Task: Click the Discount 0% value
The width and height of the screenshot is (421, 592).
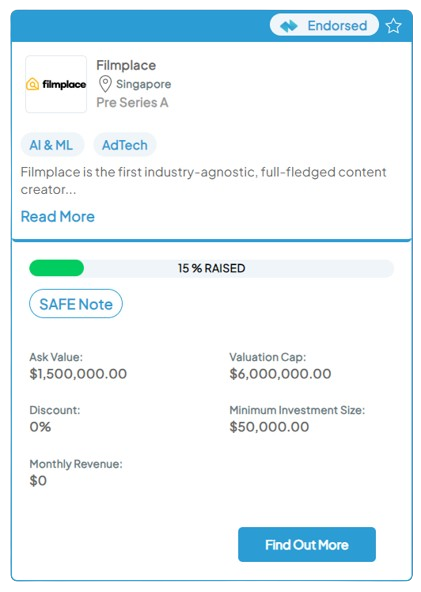Action: coord(40,427)
